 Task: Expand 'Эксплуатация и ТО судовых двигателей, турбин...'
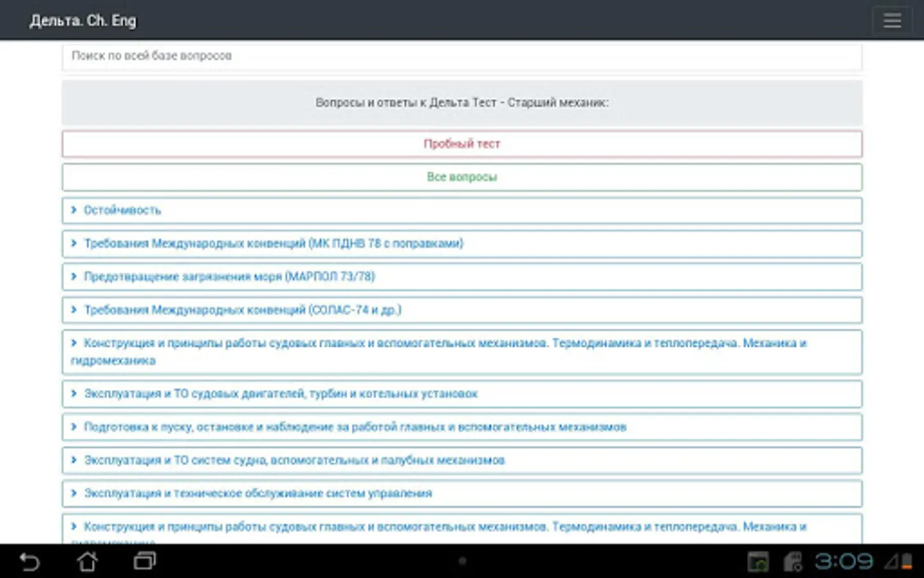pyautogui.click(x=462, y=394)
